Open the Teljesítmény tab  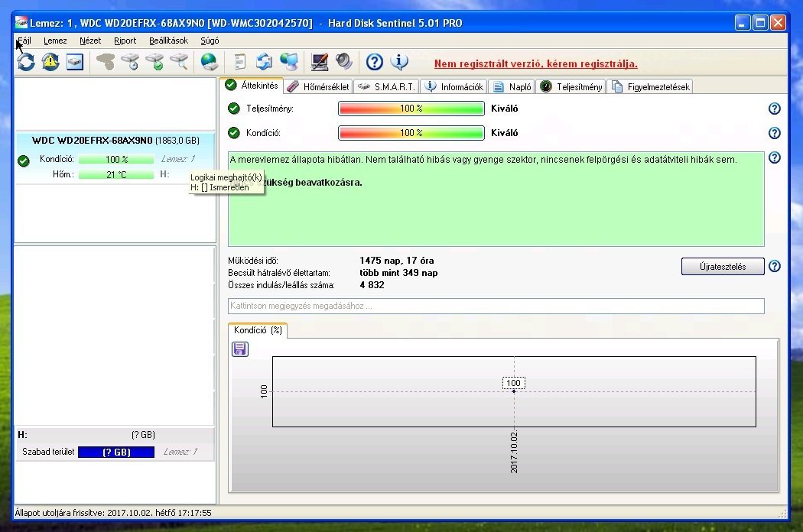[x=571, y=87]
